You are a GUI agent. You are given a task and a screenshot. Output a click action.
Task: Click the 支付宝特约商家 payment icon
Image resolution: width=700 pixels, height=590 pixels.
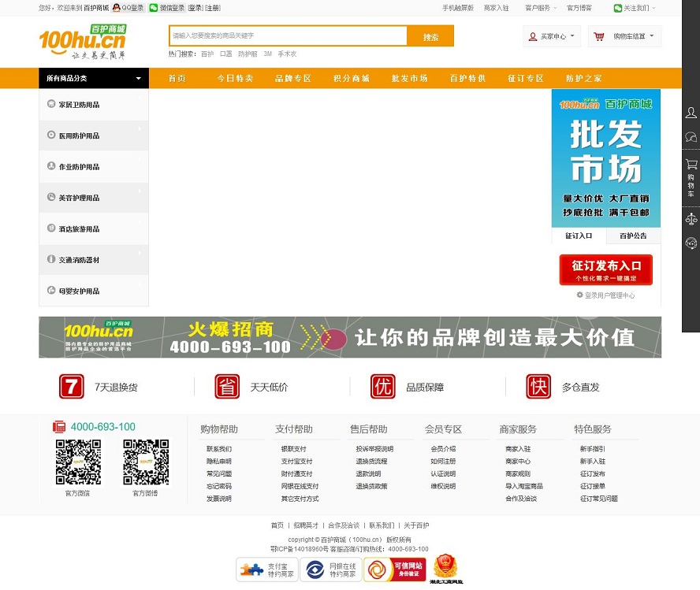pyautogui.click(x=266, y=569)
